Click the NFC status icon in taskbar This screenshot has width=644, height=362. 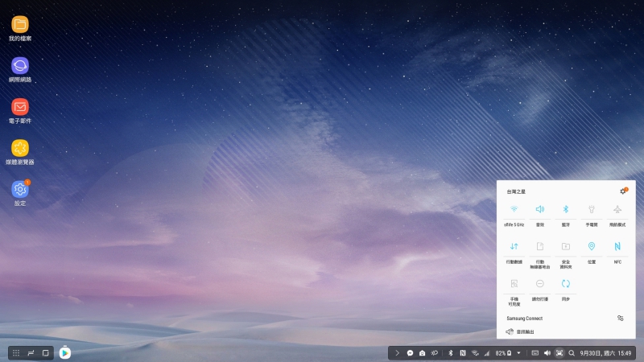[x=463, y=353]
